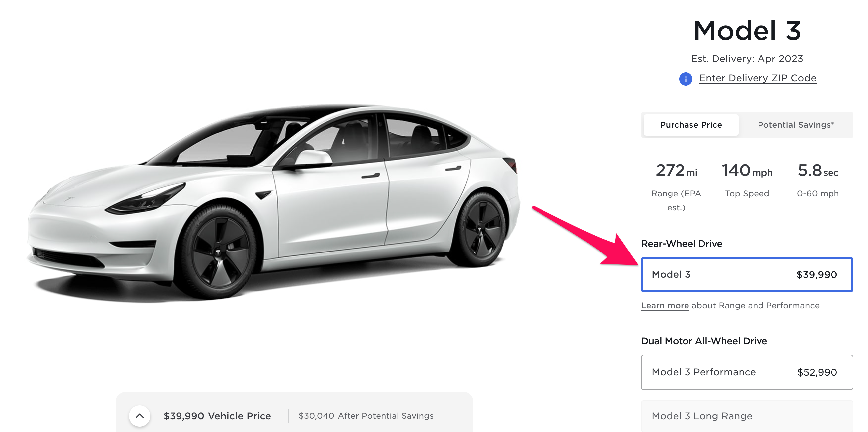The height and width of the screenshot is (432, 868).
Task: Click the $30,040 After Potential Savings text
Action: [366, 416]
